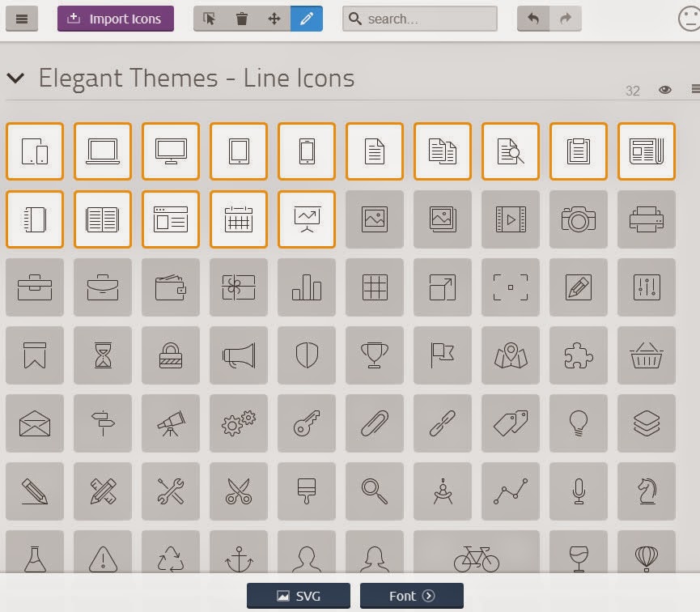The width and height of the screenshot is (700, 612).
Task: Select the anchor icon
Action: click(238, 555)
